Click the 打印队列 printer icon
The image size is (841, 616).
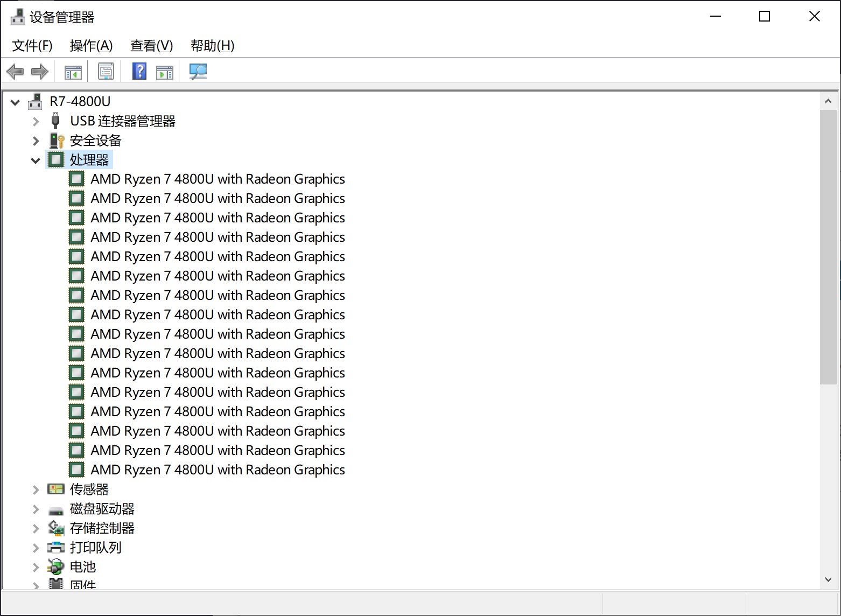click(56, 548)
